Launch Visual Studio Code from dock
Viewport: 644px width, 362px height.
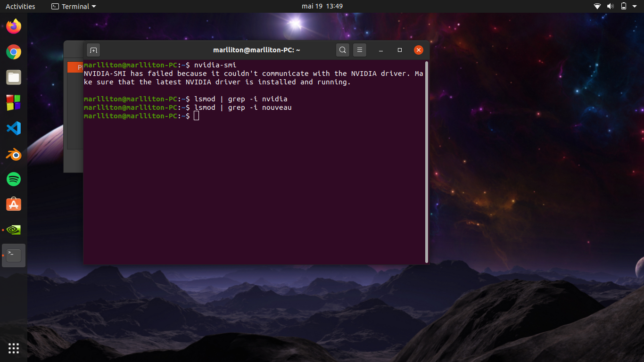(x=14, y=128)
